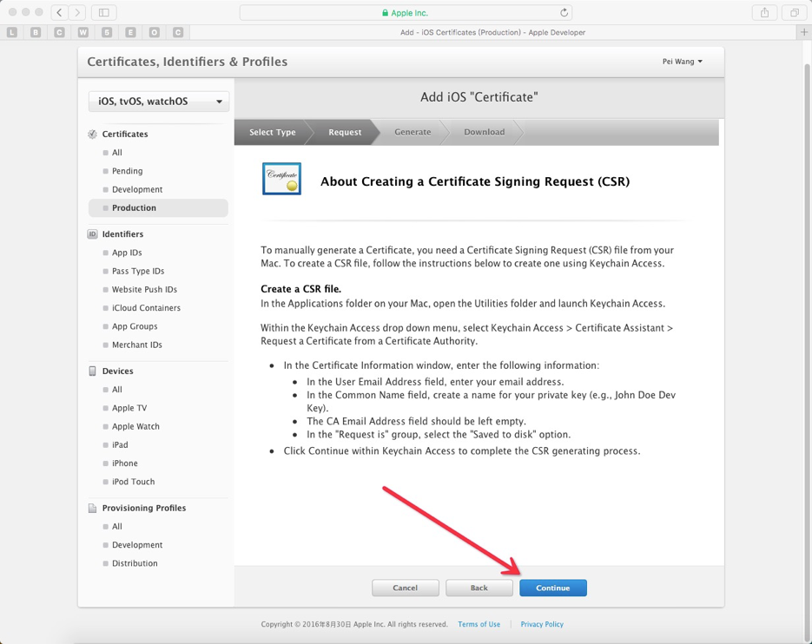The height and width of the screenshot is (644, 812).
Task: Open the favorites bar item O
Action: (155, 32)
